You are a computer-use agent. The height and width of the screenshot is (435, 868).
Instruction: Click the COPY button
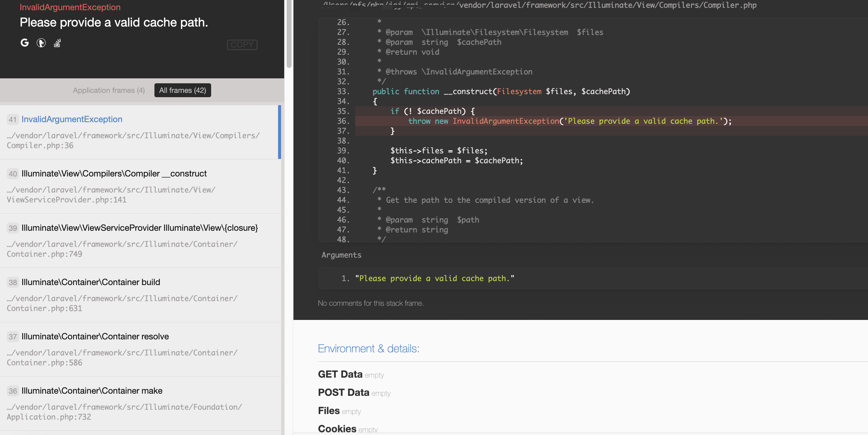coord(242,44)
